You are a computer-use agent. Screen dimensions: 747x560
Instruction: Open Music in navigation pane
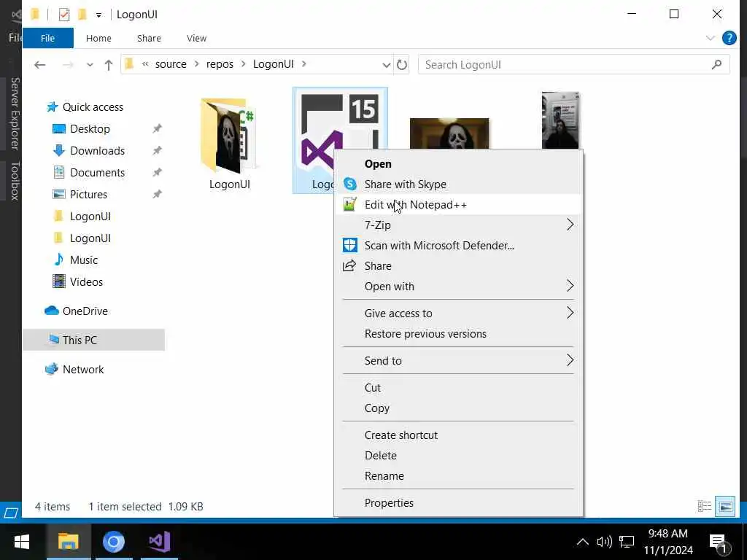click(83, 260)
